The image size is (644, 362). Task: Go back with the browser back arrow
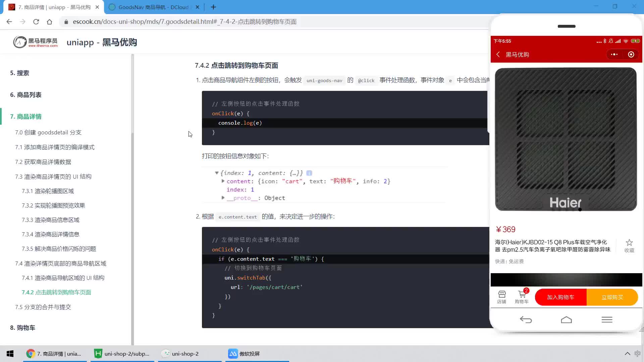point(9,22)
